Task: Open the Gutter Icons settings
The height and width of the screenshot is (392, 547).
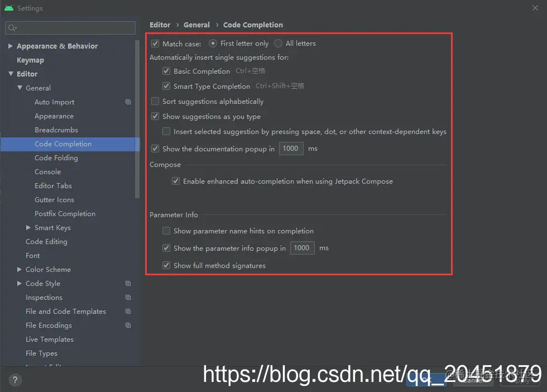Action: pyautogui.click(x=55, y=200)
